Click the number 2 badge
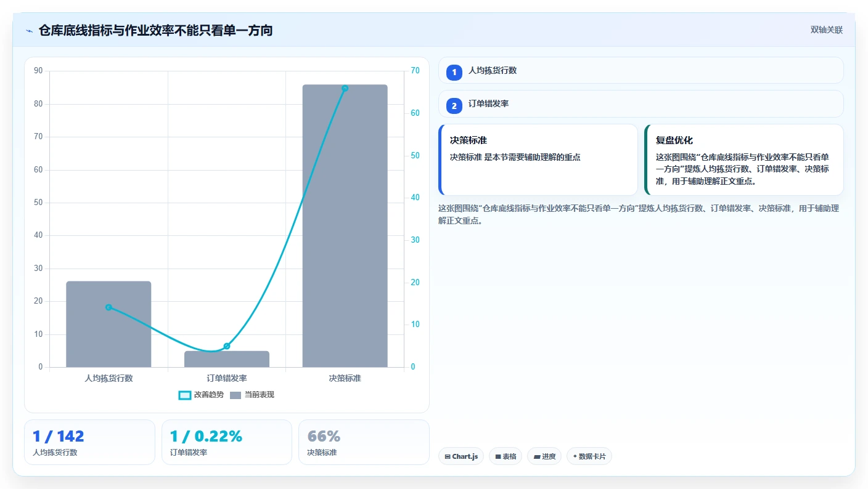 pyautogui.click(x=454, y=105)
